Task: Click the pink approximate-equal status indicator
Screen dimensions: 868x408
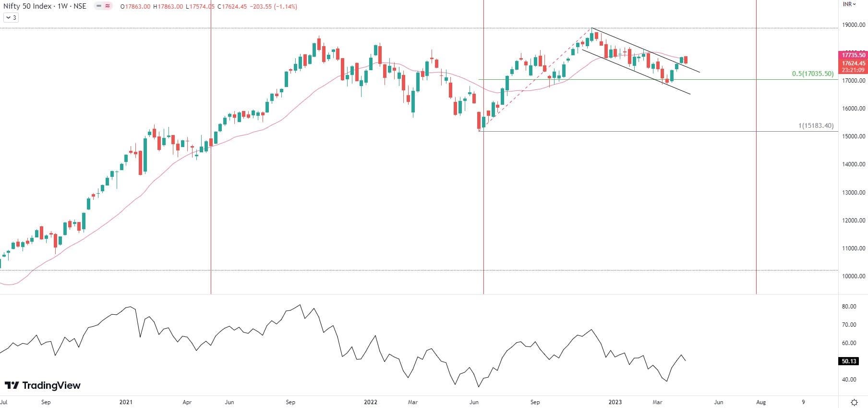Action: pyautogui.click(x=108, y=7)
